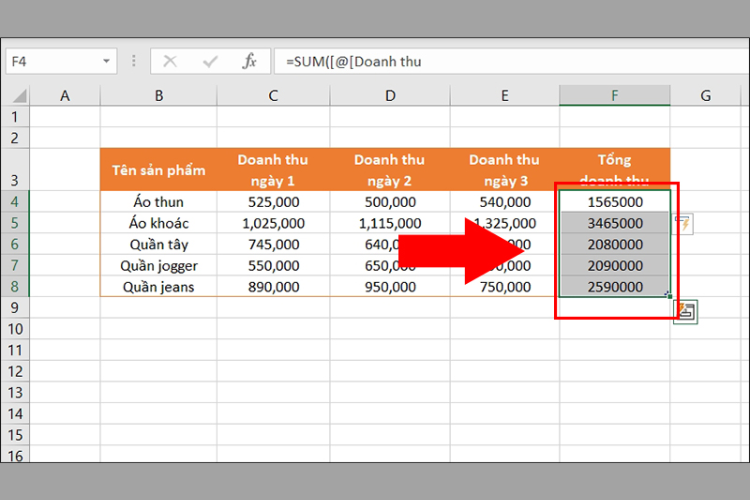750x500 pixels.
Task: Select row 14 header
Action: (x=15, y=413)
